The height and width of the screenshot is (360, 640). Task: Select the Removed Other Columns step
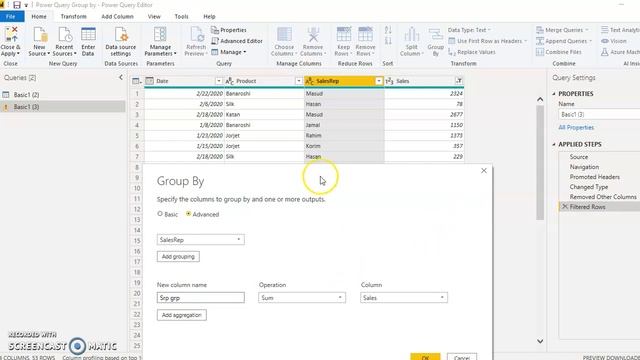[602, 197]
